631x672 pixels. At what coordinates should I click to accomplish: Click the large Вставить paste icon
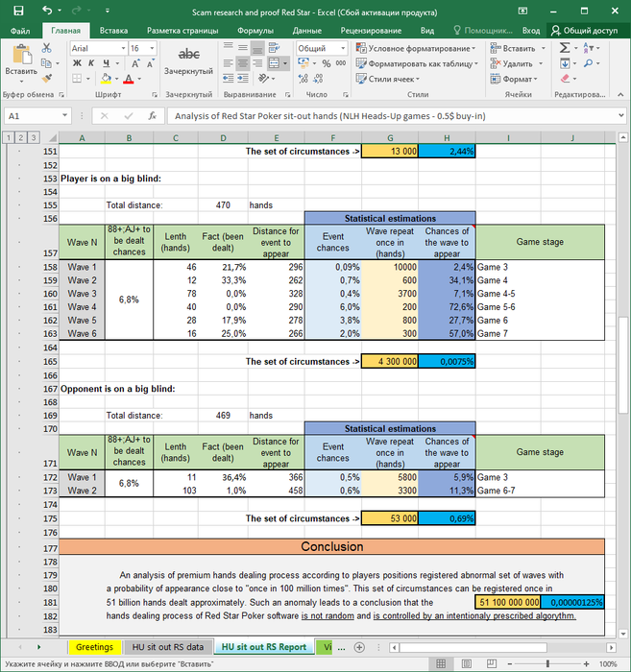click(21, 56)
